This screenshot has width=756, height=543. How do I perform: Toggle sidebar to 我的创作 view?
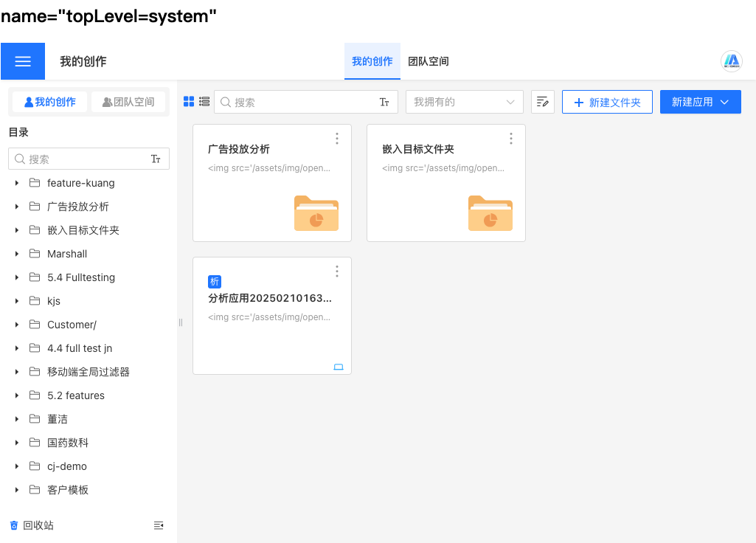click(x=50, y=102)
